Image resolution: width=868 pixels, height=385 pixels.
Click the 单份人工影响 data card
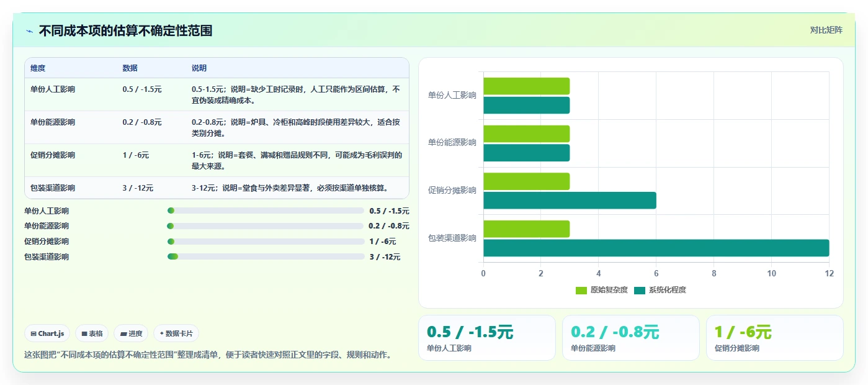coord(487,338)
